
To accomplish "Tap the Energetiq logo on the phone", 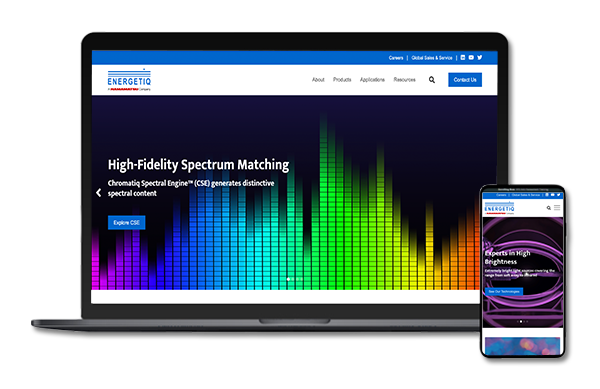I will [499, 208].
